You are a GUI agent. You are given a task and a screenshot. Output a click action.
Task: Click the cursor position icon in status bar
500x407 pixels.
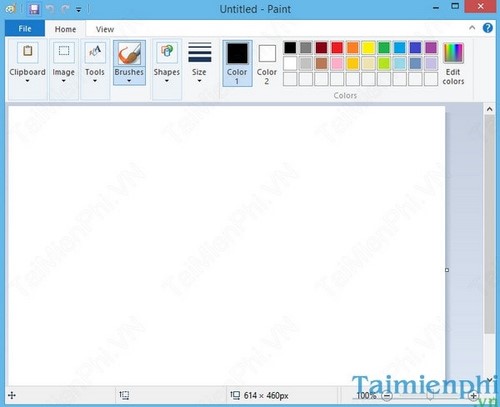tap(12, 395)
